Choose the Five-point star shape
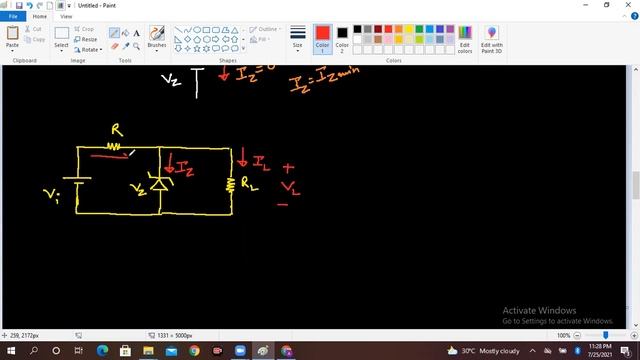This screenshot has height=360, width=640. pos(197,49)
